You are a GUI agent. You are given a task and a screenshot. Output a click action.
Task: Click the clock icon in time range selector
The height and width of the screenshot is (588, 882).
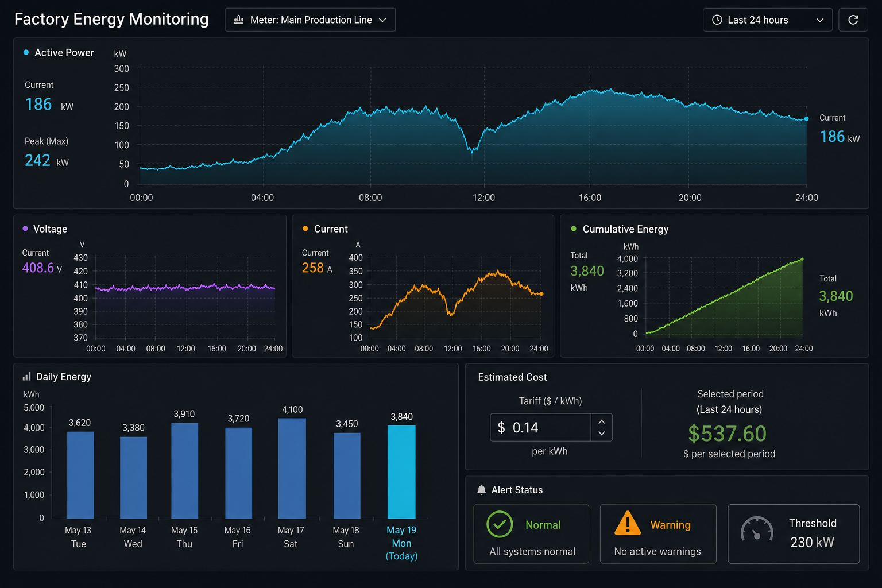coord(717,20)
